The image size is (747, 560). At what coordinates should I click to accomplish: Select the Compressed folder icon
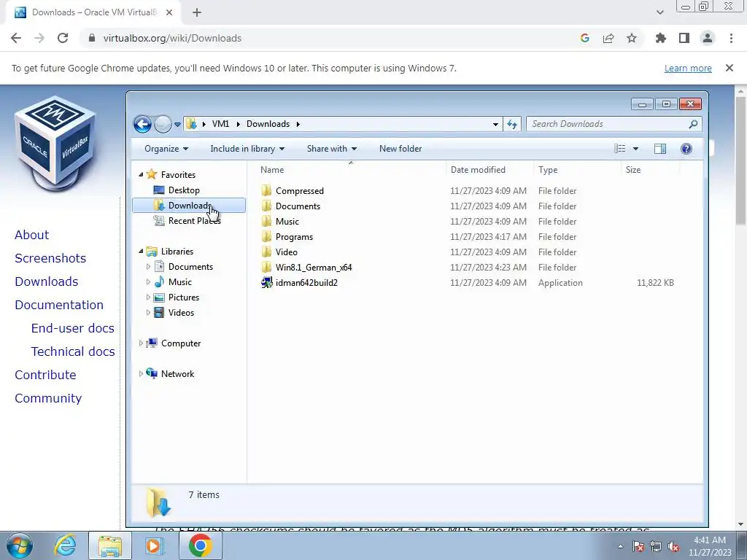[x=266, y=191]
